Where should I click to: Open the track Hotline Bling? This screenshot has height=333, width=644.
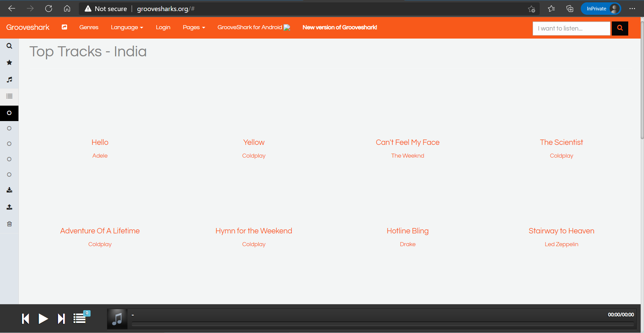click(408, 231)
